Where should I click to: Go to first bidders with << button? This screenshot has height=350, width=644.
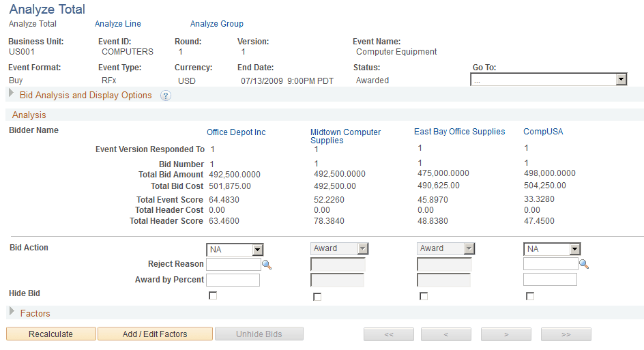tap(389, 334)
